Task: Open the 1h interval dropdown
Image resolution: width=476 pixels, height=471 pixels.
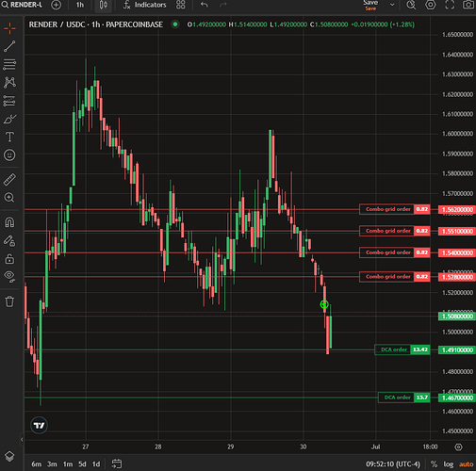Action: click(x=80, y=5)
